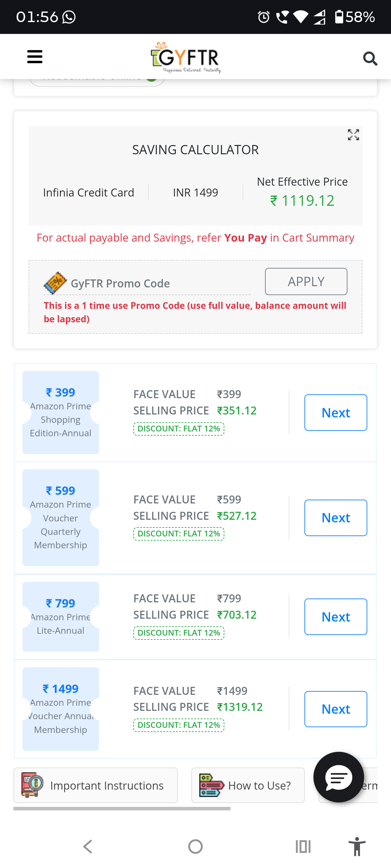Viewport: 391px width, 868px height.
Task: Open the Important Instructions tab
Action: coord(96,785)
